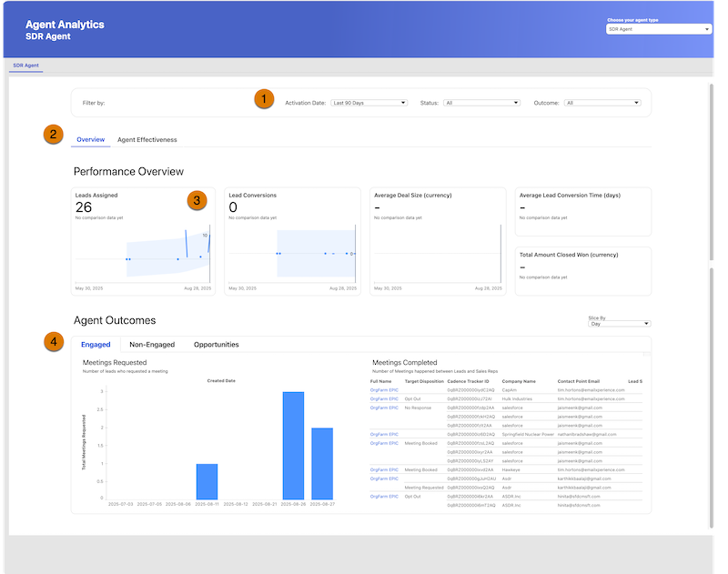Image resolution: width=728 pixels, height=574 pixels.
Task: Open OrgFarm EPIC link in ASDR.Inc Opt Out row
Action: pyautogui.click(x=384, y=497)
